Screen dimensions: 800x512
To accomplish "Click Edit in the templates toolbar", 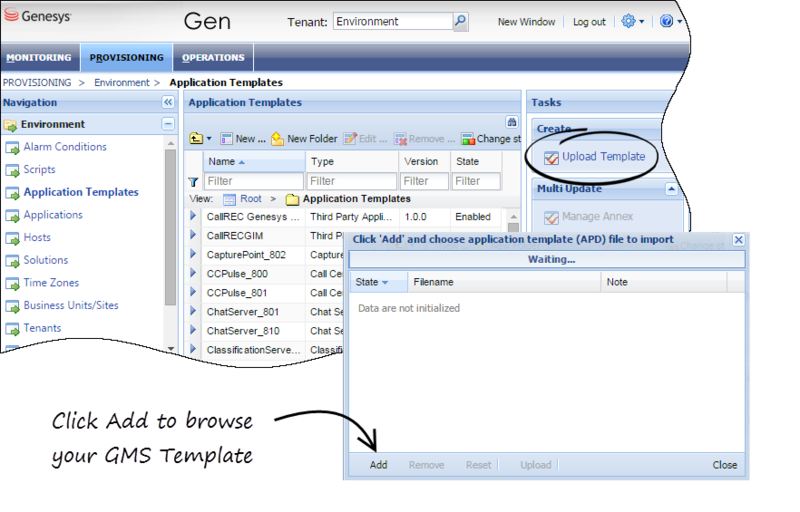I will point(365,139).
